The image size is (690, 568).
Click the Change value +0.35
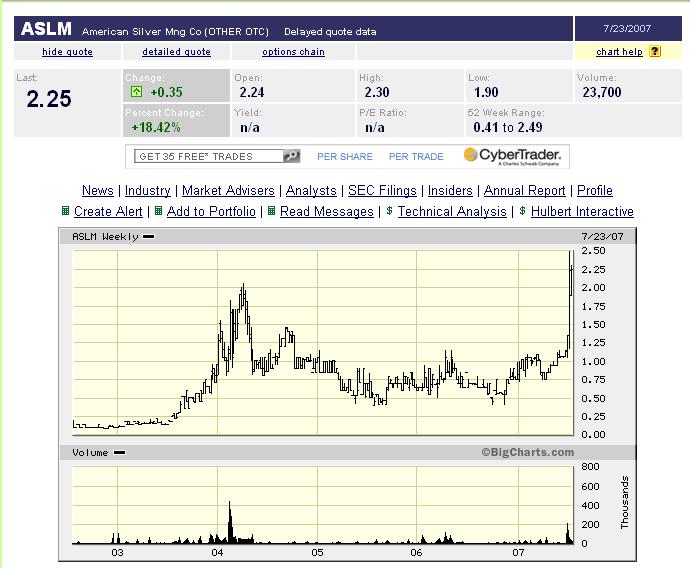(166, 92)
